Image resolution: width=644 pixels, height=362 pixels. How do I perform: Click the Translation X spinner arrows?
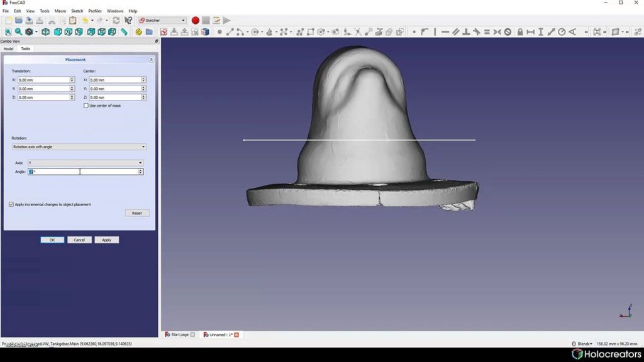tap(72, 80)
